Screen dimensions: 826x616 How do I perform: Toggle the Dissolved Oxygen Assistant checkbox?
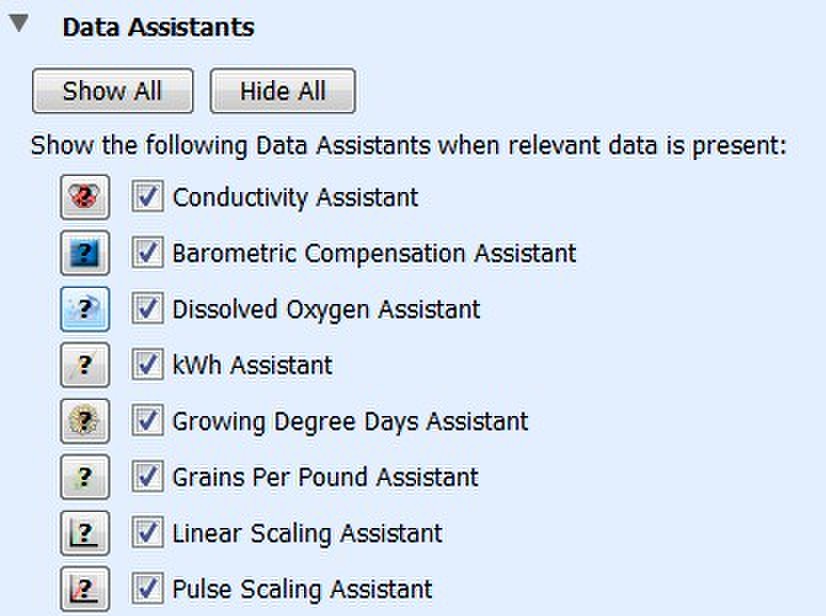[148, 309]
